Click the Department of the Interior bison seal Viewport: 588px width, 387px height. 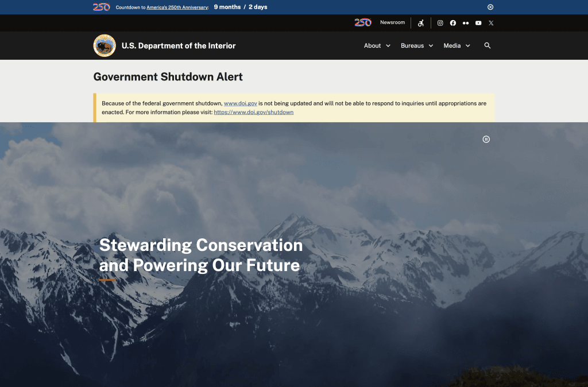coord(105,45)
